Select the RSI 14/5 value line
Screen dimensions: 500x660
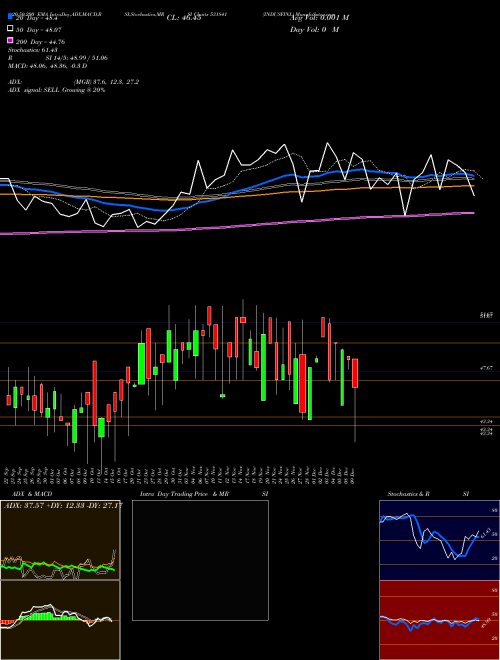tap(58, 58)
